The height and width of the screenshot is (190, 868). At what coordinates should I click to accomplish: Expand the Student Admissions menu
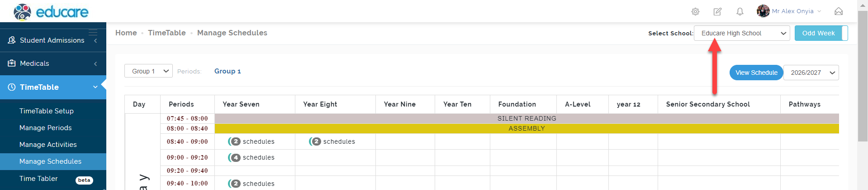[52, 40]
